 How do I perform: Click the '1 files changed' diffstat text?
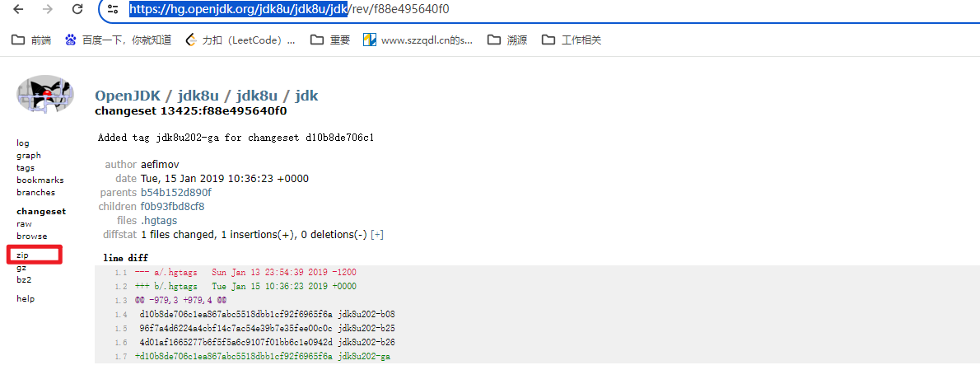point(254,235)
